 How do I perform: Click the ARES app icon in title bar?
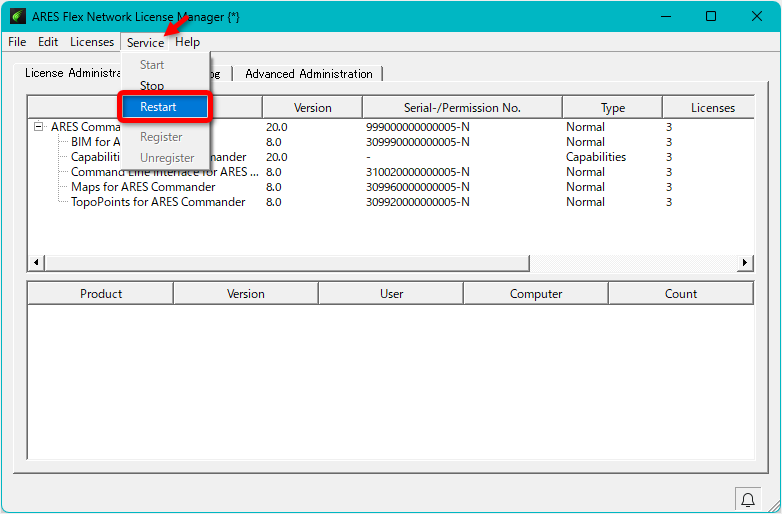[x=18, y=16]
